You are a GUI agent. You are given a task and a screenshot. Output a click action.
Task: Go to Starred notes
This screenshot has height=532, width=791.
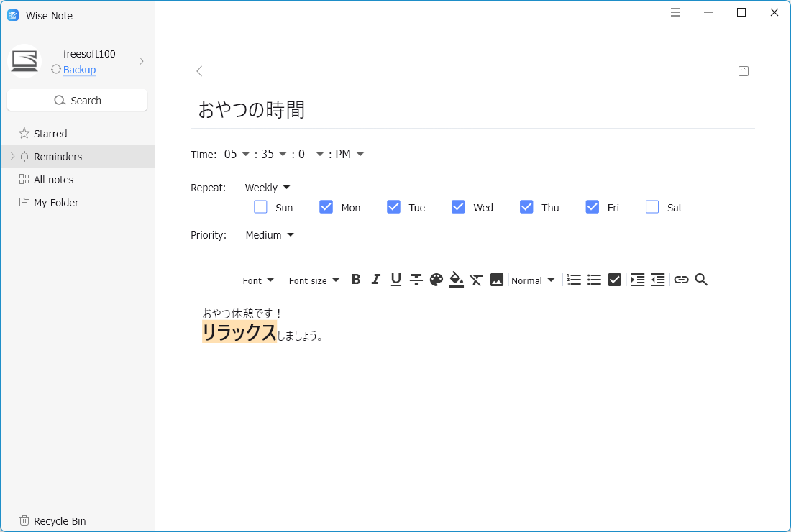[x=50, y=134]
